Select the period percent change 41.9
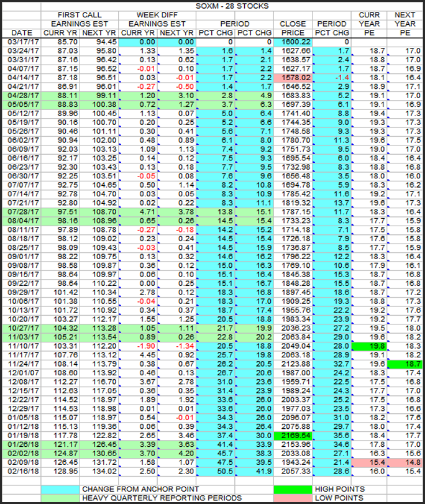Image resolution: width=425 pixels, height=504 pixels. [x=254, y=471]
